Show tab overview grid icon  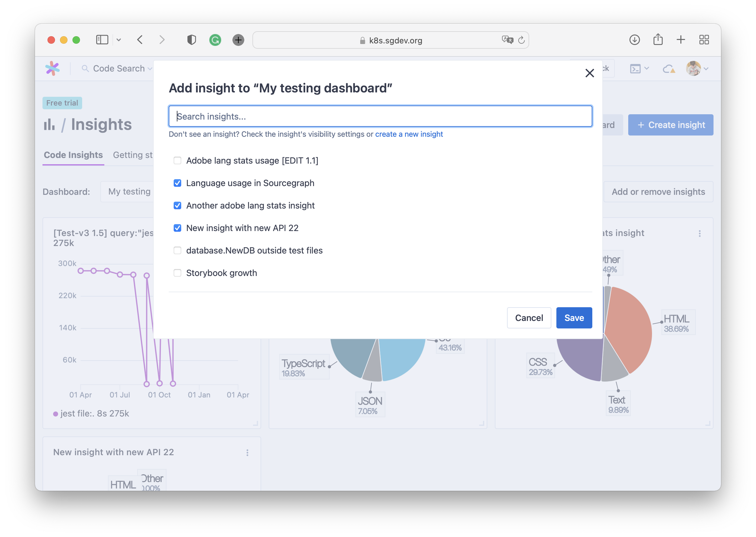704,40
